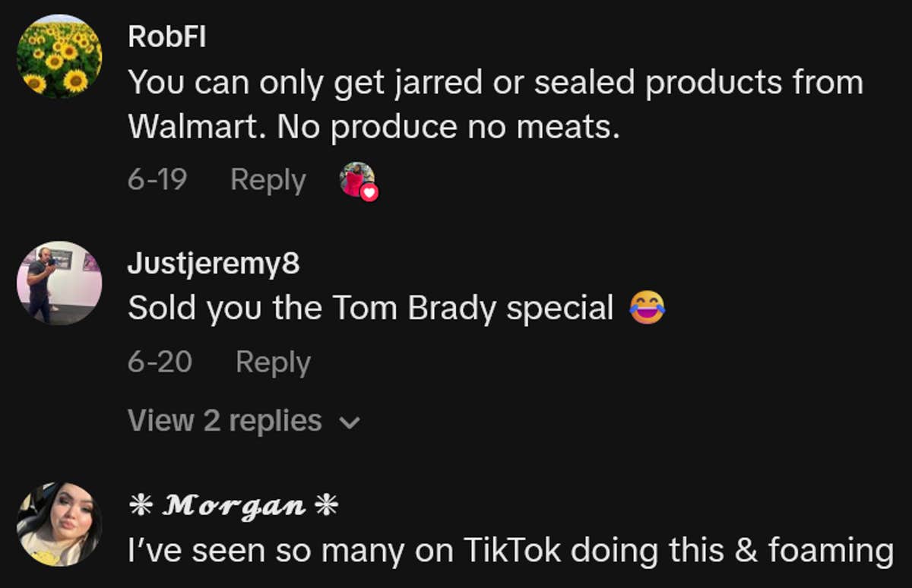Click the red heart on the liked badge
The width and height of the screenshot is (912, 588).
369,192
